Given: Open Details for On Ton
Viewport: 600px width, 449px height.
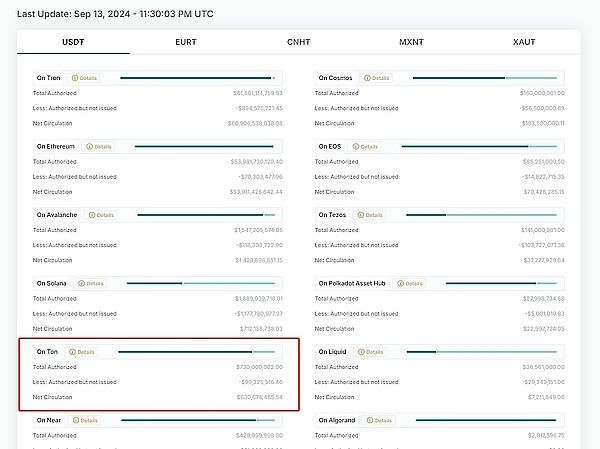Looking at the screenshot, I should pyautogui.click(x=84, y=352).
